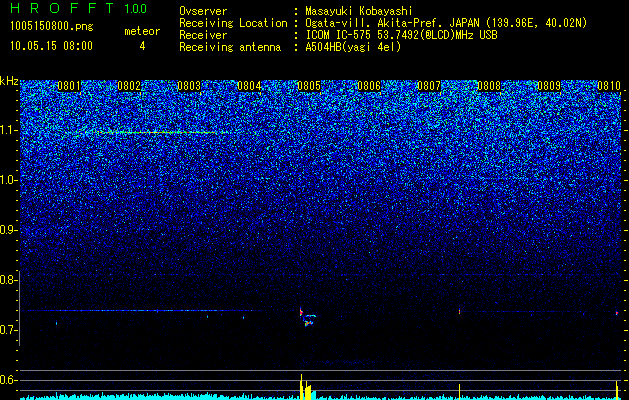This screenshot has width=629, height=400.
Task: Click the 0.9 frequency axis label
Action: coord(9,230)
